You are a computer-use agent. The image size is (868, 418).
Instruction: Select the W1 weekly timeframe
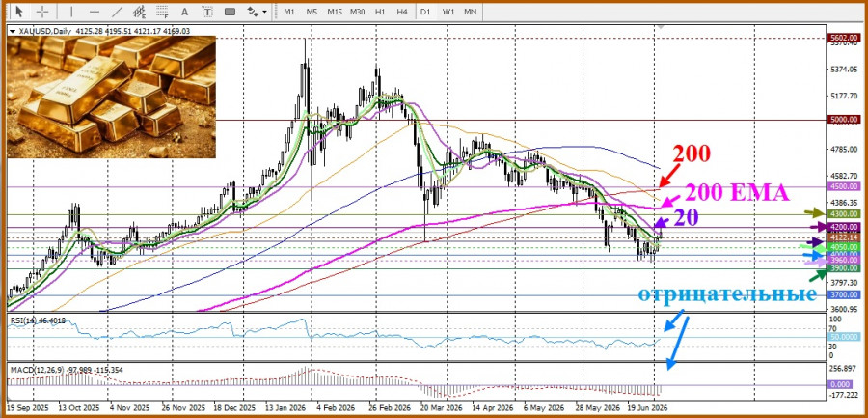pos(448,11)
